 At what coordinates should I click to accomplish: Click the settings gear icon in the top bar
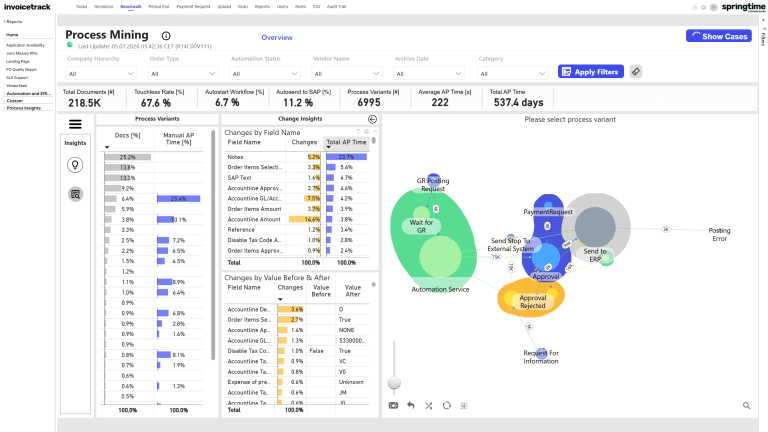(704, 7)
